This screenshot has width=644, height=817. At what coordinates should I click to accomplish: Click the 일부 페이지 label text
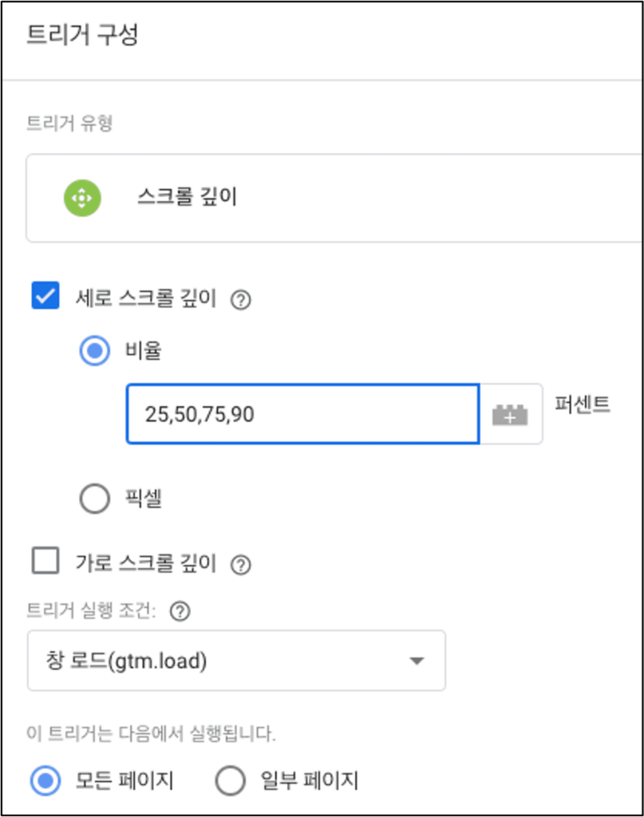click(x=310, y=780)
